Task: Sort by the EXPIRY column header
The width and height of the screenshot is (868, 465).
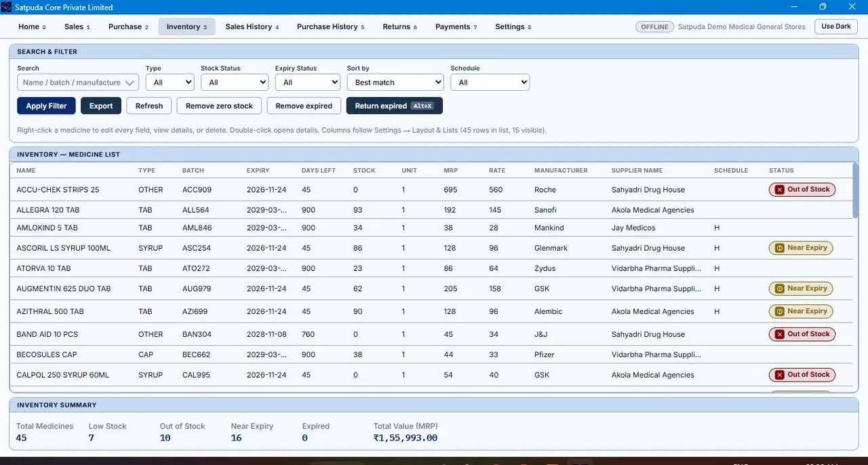Action: [258, 171]
